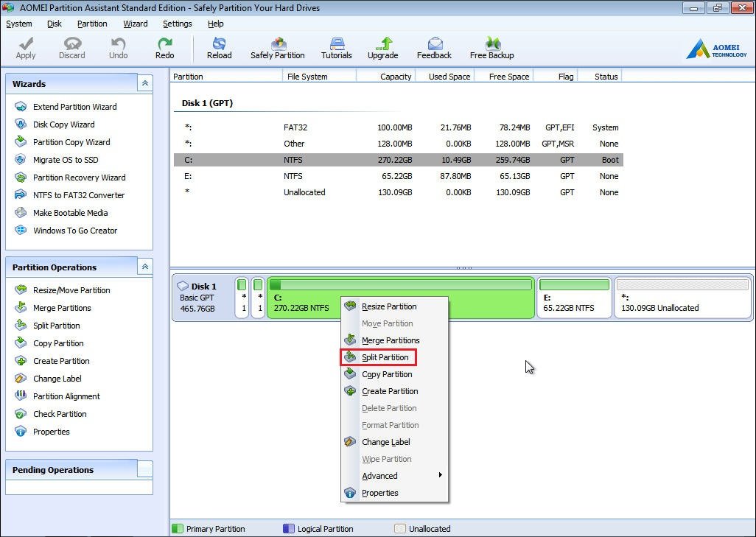The height and width of the screenshot is (537, 756).
Task: Open the Tutorials toolbar icon
Action: click(337, 48)
